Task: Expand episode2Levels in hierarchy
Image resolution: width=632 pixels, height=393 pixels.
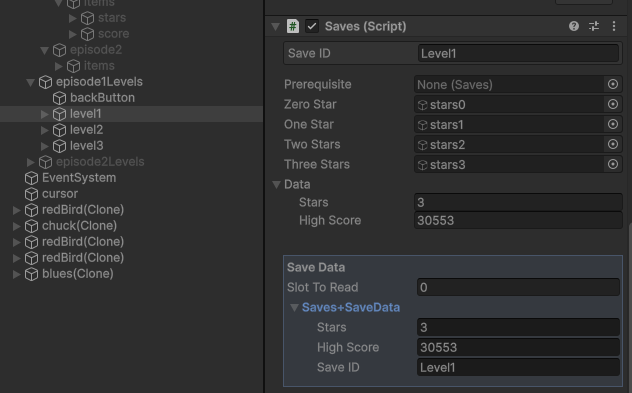Action: tap(30, 162)
